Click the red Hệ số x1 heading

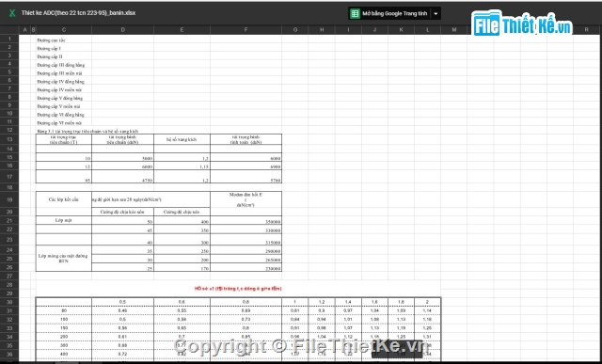click(238, 289)
